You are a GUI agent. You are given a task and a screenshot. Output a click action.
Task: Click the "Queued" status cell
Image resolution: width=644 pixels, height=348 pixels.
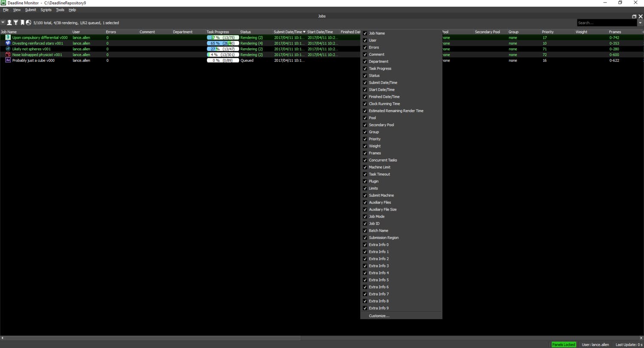tap(247, 60)
